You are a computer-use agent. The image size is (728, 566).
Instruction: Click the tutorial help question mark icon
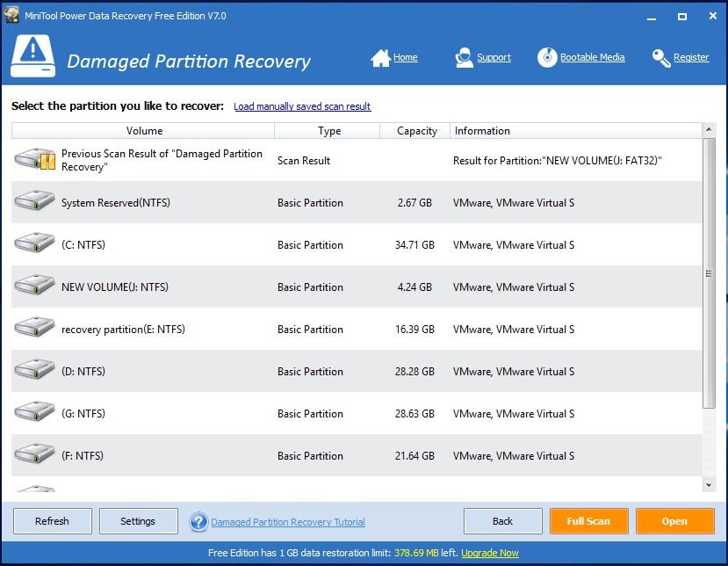(x=198, y=522)
